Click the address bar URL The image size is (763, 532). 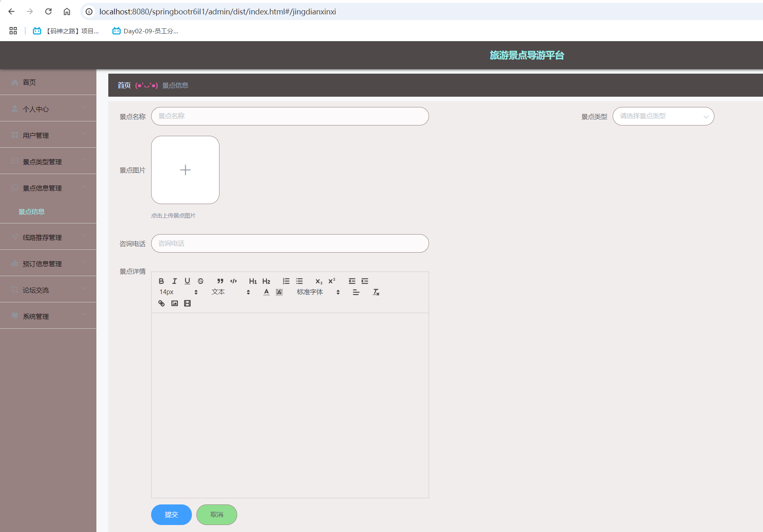point(217,12)
